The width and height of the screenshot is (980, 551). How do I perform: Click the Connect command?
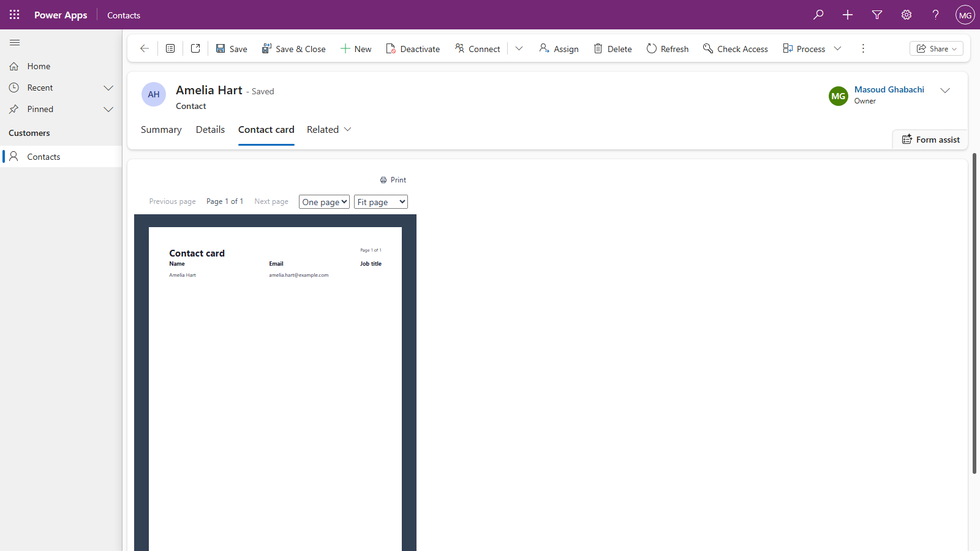pyautogui.click(x=477, y=49)
